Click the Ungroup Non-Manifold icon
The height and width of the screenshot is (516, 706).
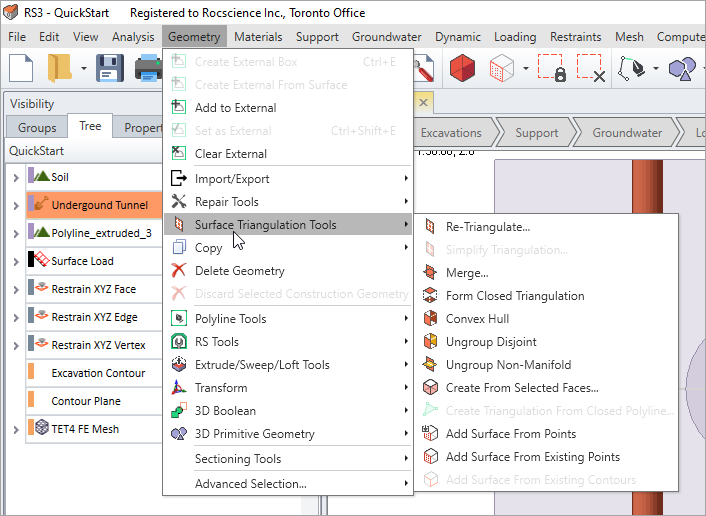tap(430, 364)
